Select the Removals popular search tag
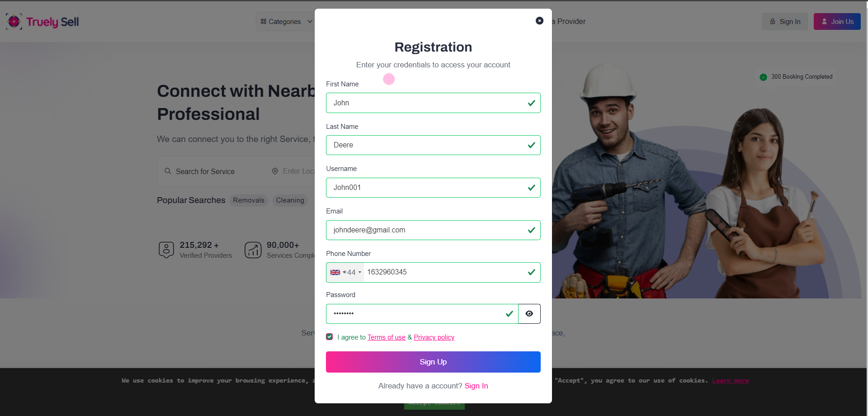 pos(249,200)
